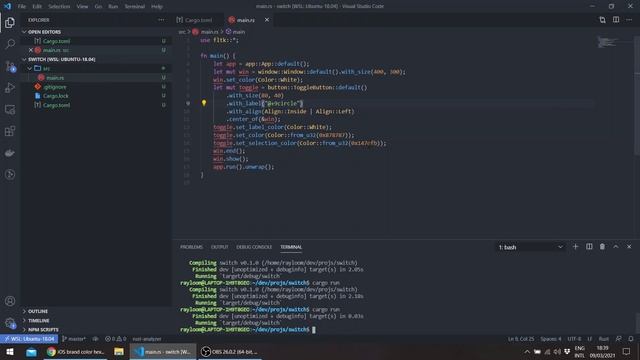This screenshot has width=640, height=360.
Task: Click feedback icon in status bar
Action: 619,339
